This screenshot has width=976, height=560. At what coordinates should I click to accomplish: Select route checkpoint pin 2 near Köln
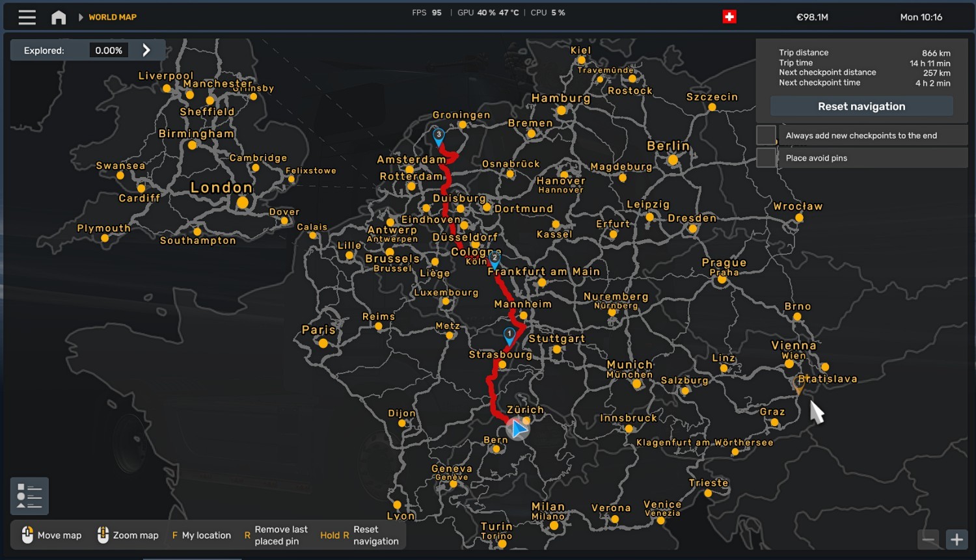[x=495, y=260]
